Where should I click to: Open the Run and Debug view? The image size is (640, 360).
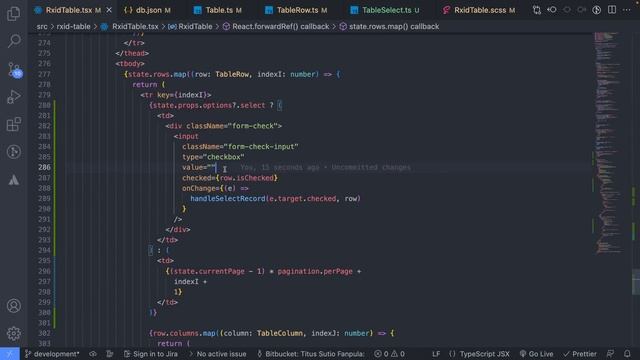tap(13, 97)
